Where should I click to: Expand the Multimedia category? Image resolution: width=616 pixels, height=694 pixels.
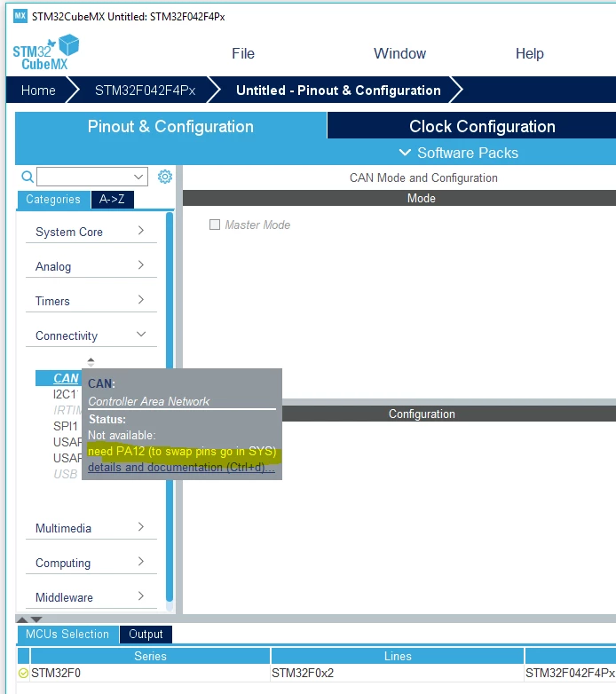click(x=91, y=527)
